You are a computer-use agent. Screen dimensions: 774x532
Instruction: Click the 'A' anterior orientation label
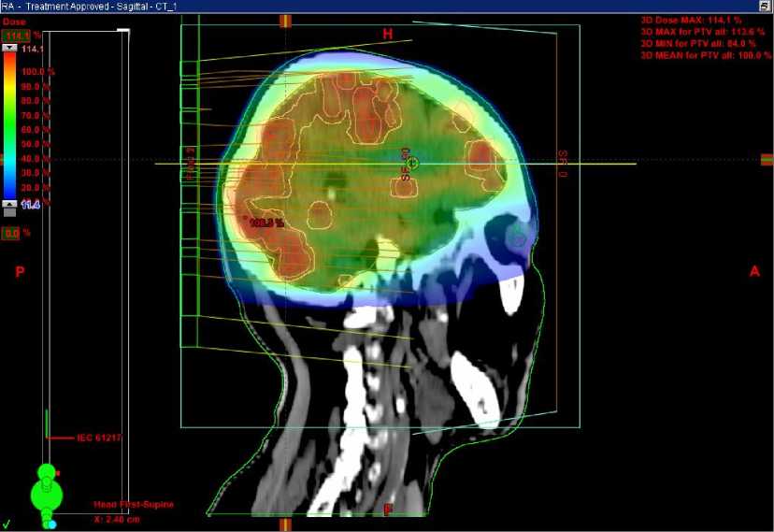point(754,271)
